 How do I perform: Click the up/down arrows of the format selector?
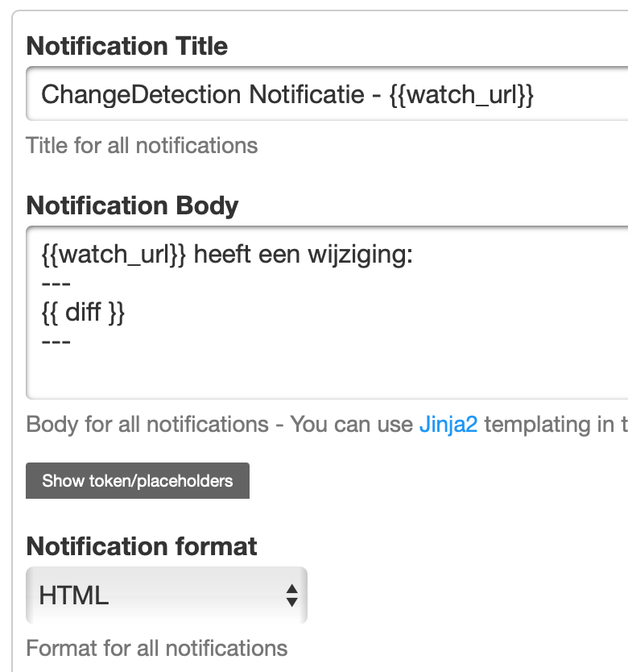point(292,595)
